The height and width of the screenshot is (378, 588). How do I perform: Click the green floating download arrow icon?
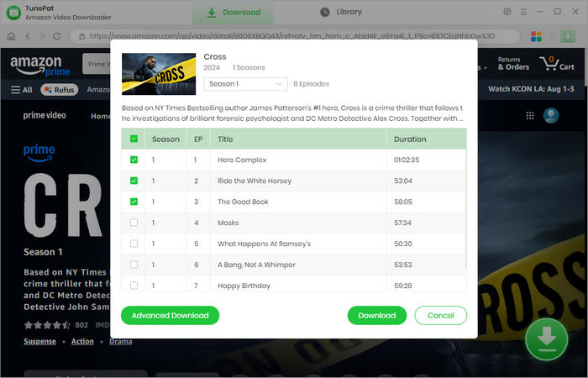coord(546,339)
